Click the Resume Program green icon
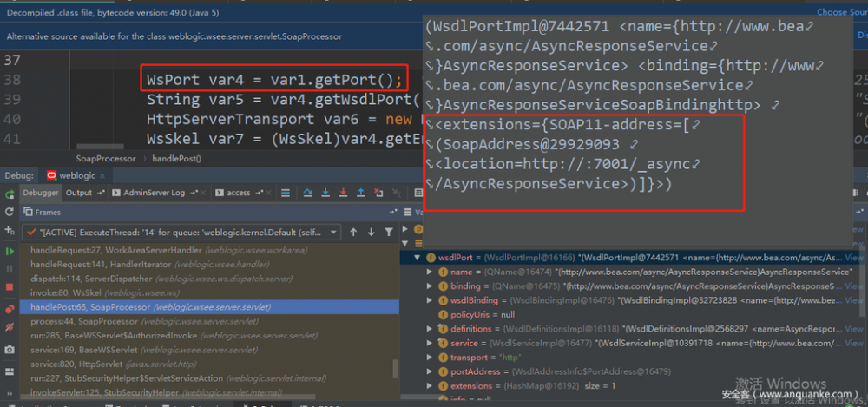The height and width of the screenshot is (407, 868). click(x=10, y=252)
